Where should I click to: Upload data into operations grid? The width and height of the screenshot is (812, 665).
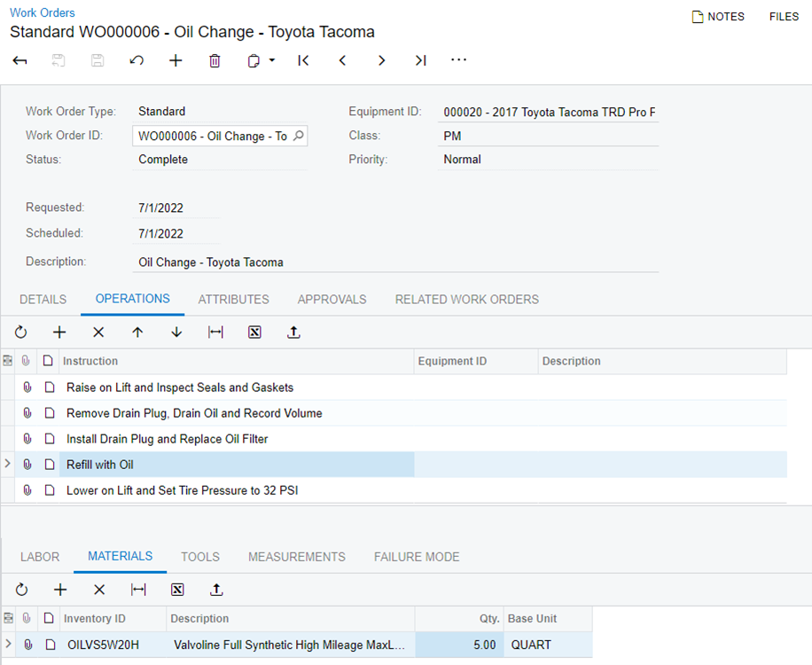point(293,332)
